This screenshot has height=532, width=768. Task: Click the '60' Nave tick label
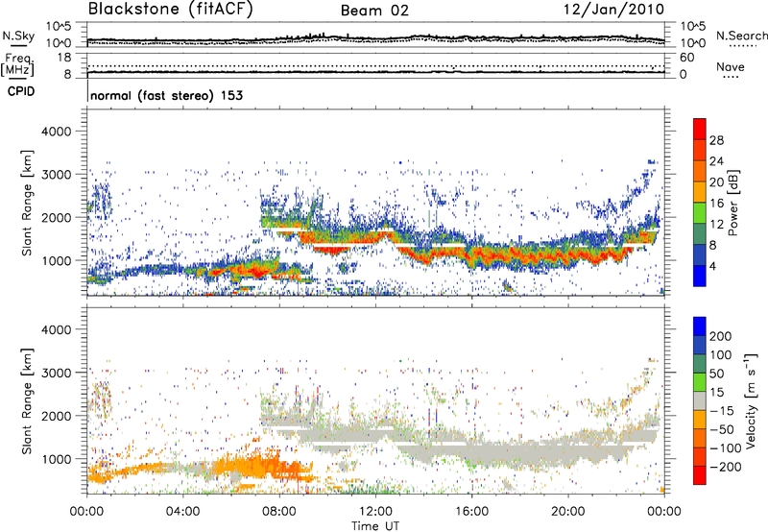tap(686, 58)
